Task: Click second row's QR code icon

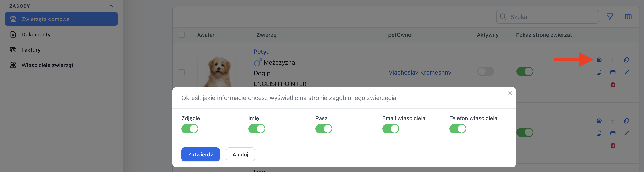Action: click(x=613, y=121)
